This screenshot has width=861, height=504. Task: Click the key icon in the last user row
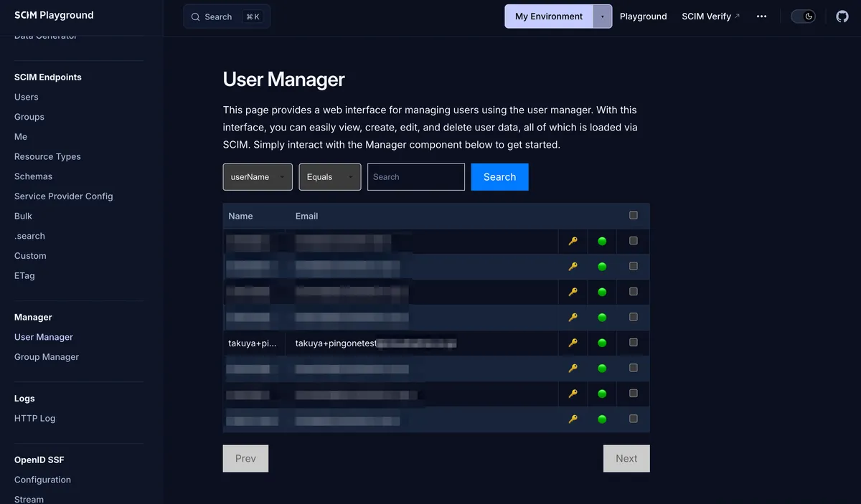pyautogui.click(x=573, y=419)
